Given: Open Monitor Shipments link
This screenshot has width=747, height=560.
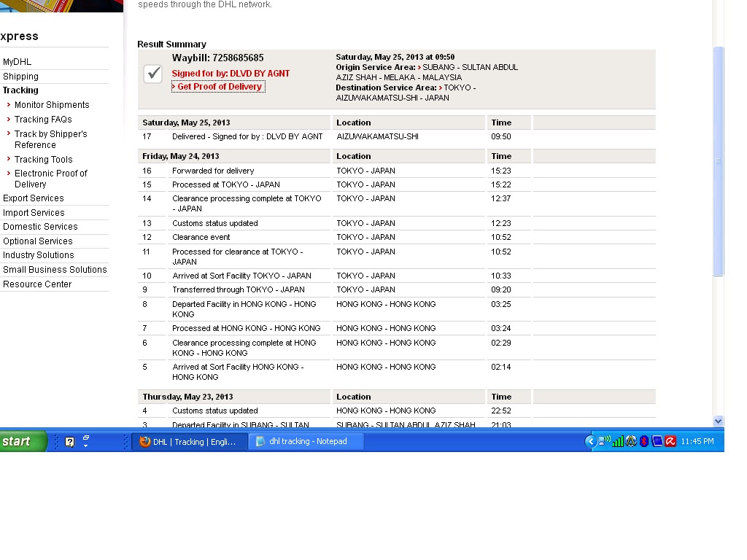Looking at the screenshot, I should [52, 105].
